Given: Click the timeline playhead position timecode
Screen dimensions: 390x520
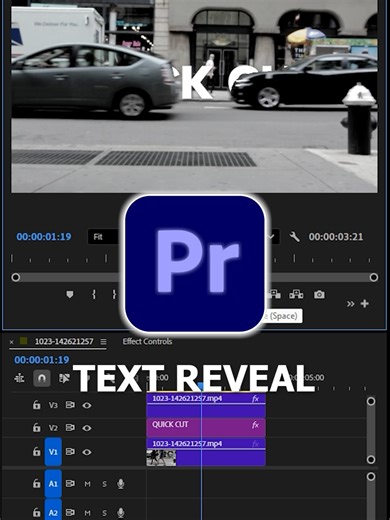Looking at the screenshot, I should point(42,360).
